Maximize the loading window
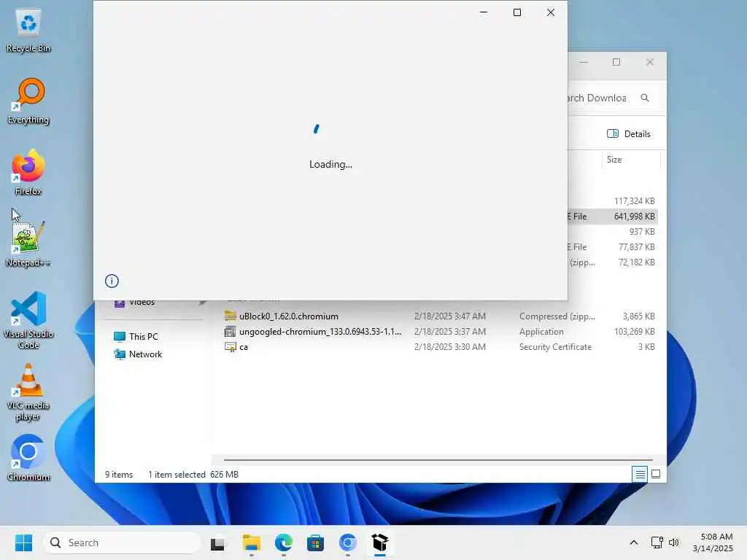The image size is (747, 560). click(517, 12)
